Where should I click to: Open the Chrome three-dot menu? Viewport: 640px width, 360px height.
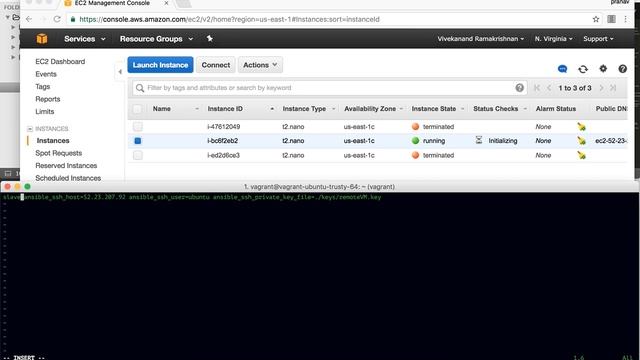[625, 19]
